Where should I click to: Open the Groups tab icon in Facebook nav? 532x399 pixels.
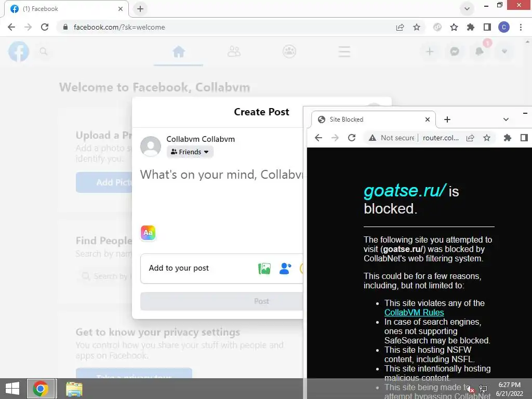(289, 51)
